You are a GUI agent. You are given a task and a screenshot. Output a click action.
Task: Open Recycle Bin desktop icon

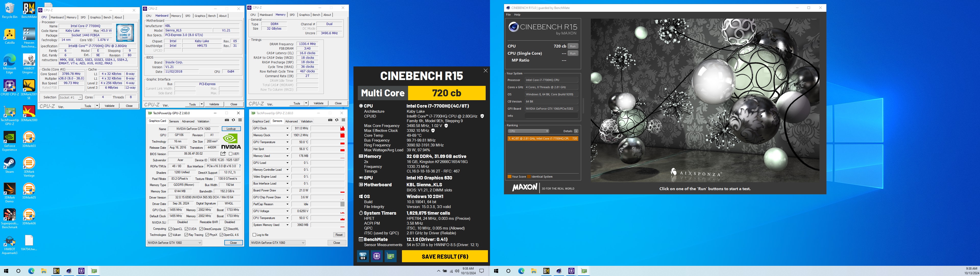[x=9, y=10]
